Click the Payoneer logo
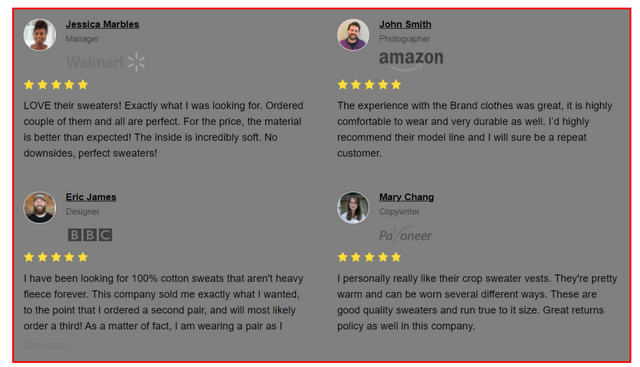This screenshot has width=640, height=367. pyautogui.click(x=405, y=235)
